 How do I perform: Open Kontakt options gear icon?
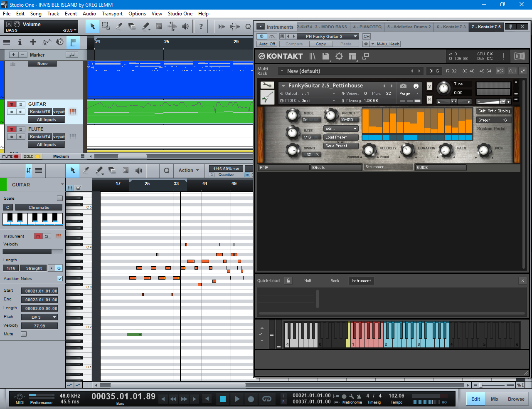[339, 56]
